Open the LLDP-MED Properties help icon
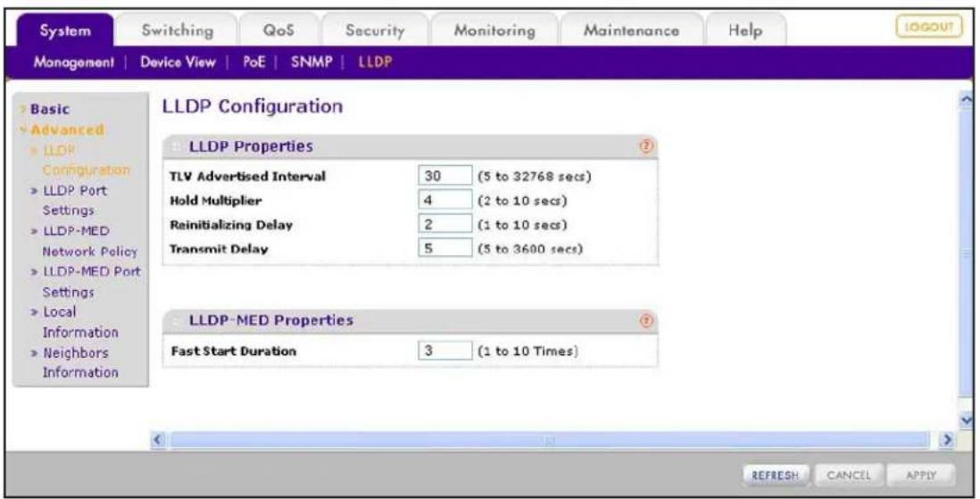This screenshot has width=980, height=499. pyautogui.click(x=646, y=320)
